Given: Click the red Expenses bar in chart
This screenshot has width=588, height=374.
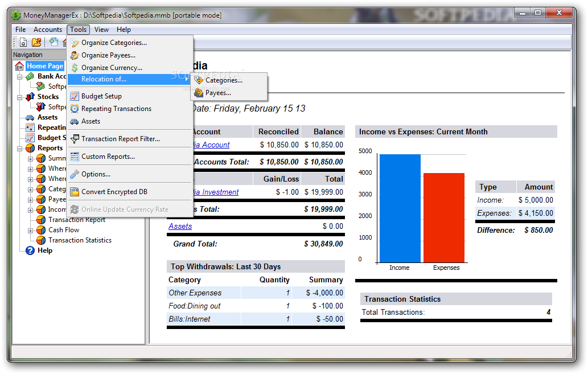Looking at the screenshot, I should click(444, 217).
